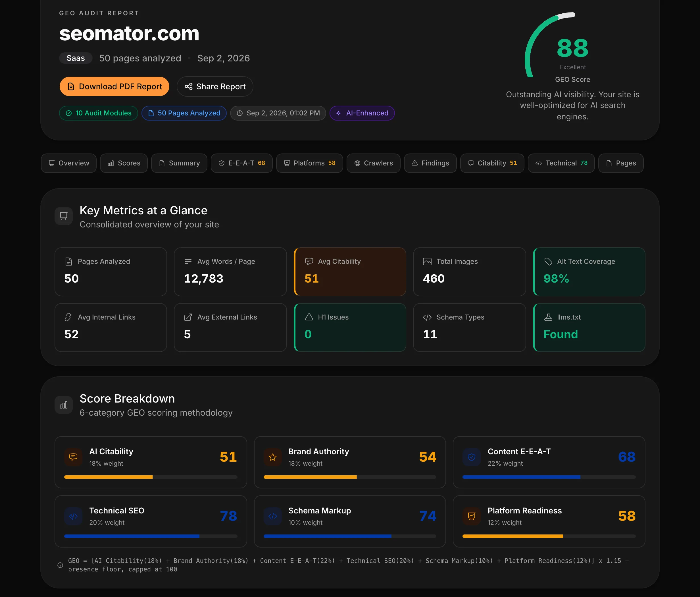Click the monitor icon in Overview tab
Viewport: 700px width, 597px height.
tap(52, 163)
